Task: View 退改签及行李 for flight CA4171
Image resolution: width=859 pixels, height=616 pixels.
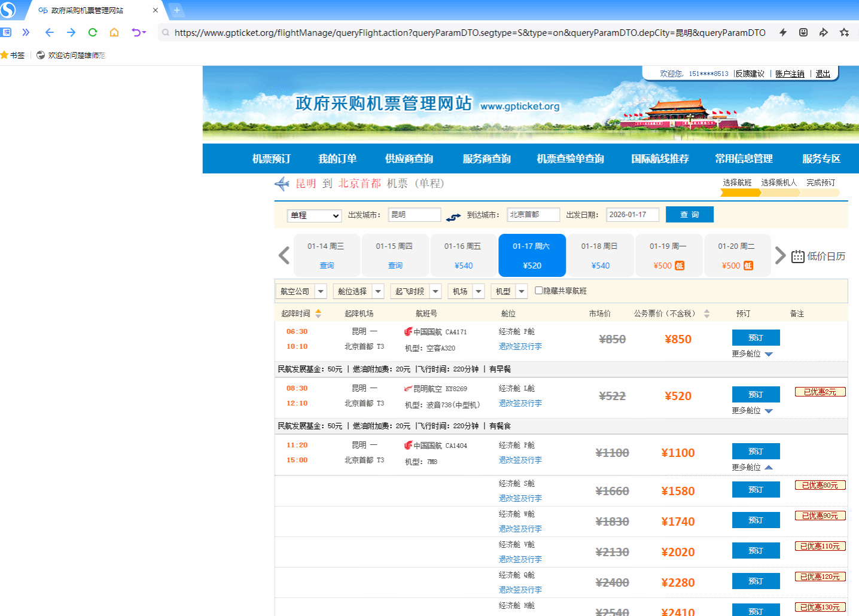Action: click(x=520, y=346)
